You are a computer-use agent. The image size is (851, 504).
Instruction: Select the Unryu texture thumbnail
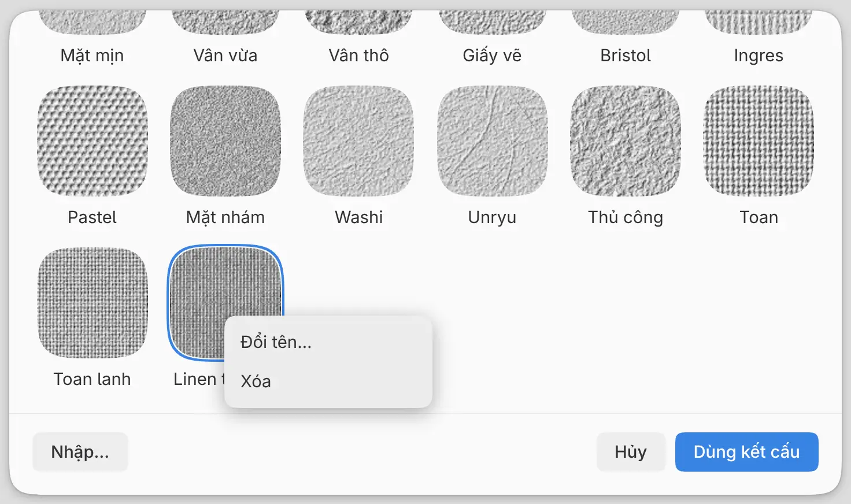click(x=492, y=141)
